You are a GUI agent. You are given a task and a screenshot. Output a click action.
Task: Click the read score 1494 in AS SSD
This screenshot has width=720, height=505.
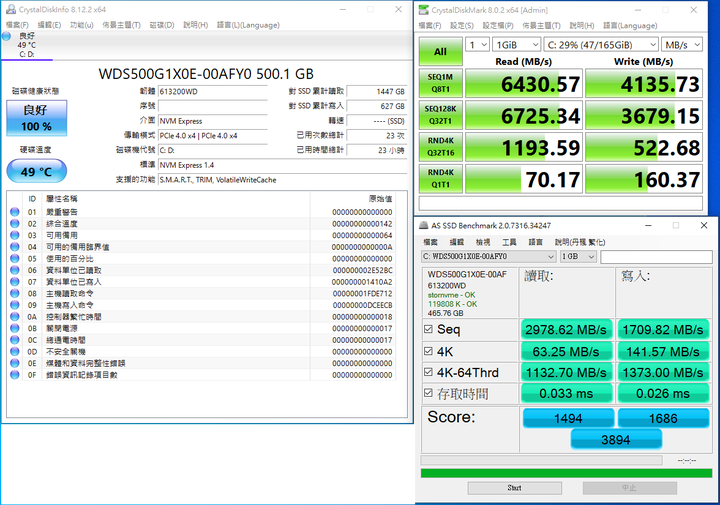tap(568, 418)
